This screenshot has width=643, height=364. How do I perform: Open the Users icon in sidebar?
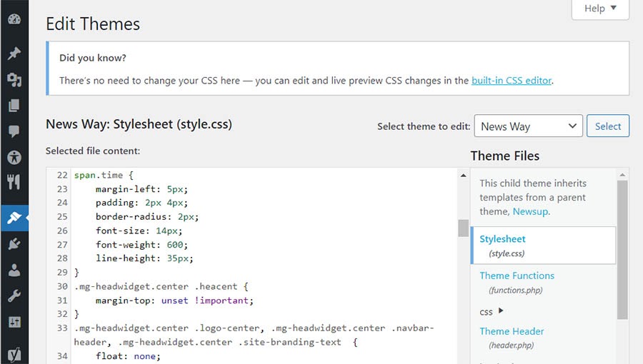coord(14,271)
